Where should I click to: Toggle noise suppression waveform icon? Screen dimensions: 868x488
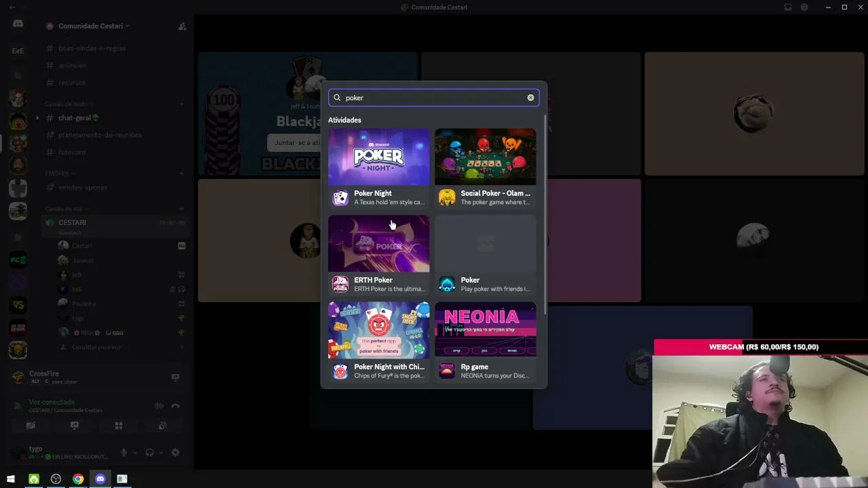(x=159, y=405)
